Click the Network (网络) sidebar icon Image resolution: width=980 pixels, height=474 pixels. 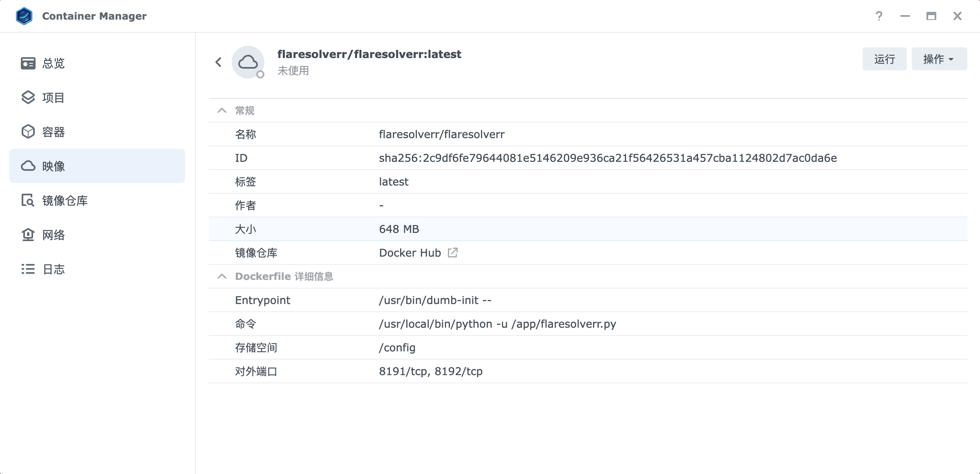(x=28, y=235)
